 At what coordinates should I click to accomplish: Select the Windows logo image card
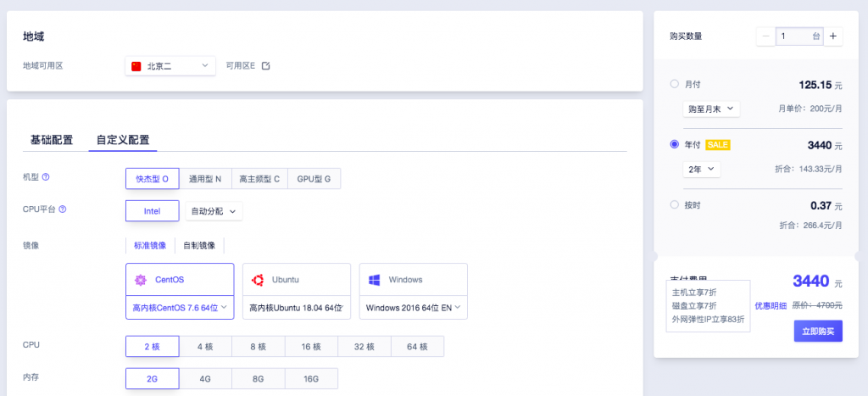[413, 279]
